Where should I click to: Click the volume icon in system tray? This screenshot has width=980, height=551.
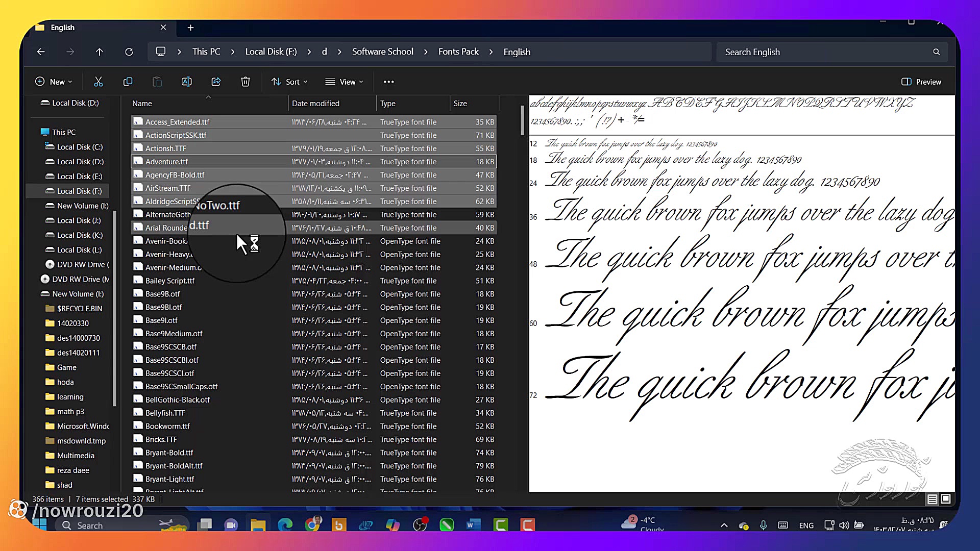pos(844,525)
